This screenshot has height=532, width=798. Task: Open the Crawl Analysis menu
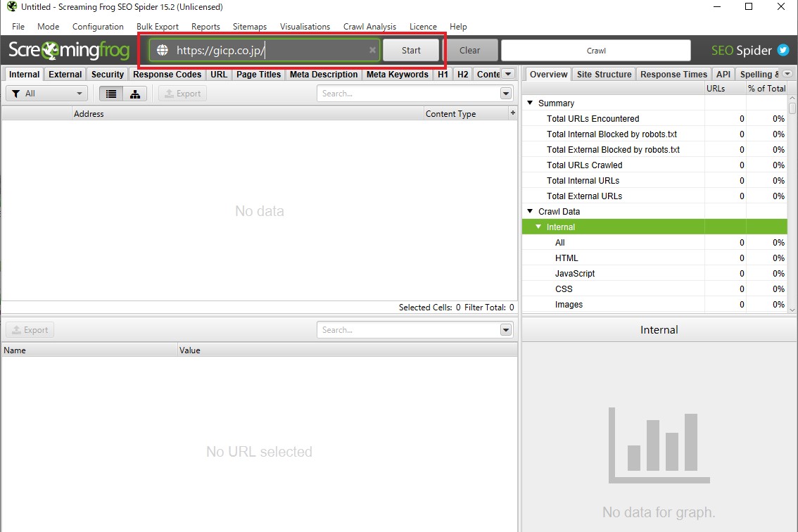click(x=369, y=27)
